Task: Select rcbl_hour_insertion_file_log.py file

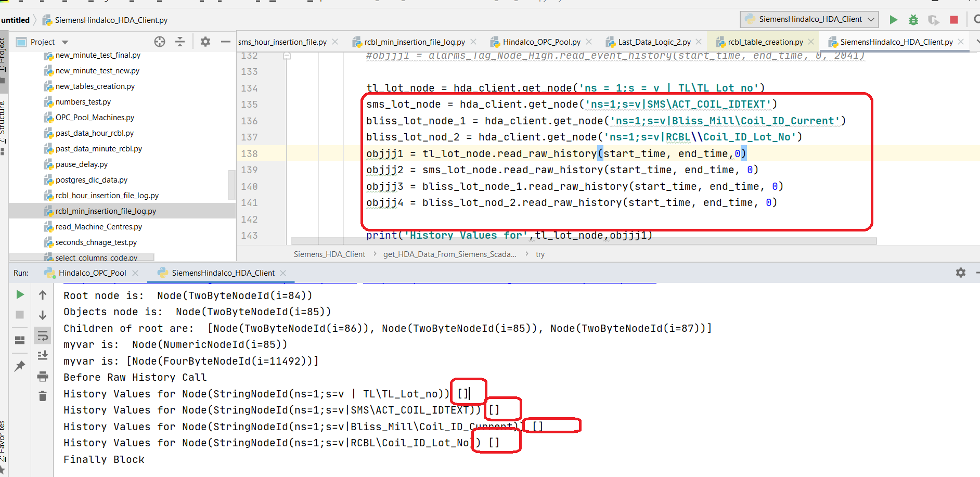Action: (107, 196)
